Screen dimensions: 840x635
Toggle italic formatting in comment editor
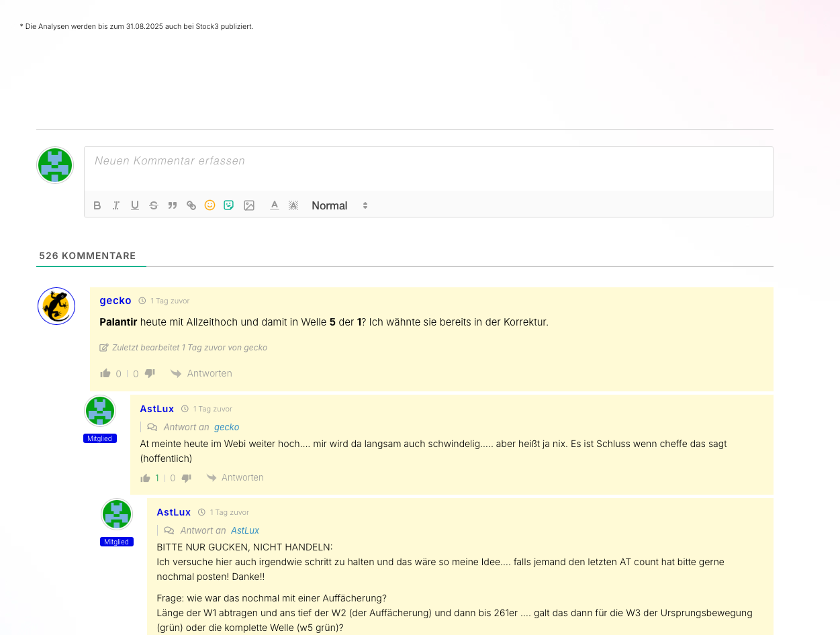click(x=116, y=205)
